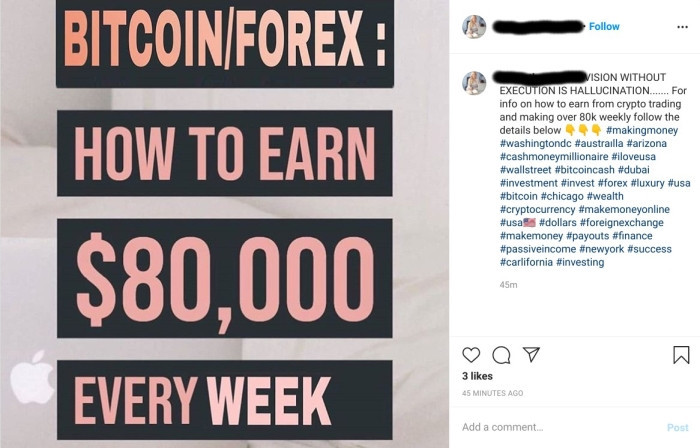View the 3 likes list

477,376
